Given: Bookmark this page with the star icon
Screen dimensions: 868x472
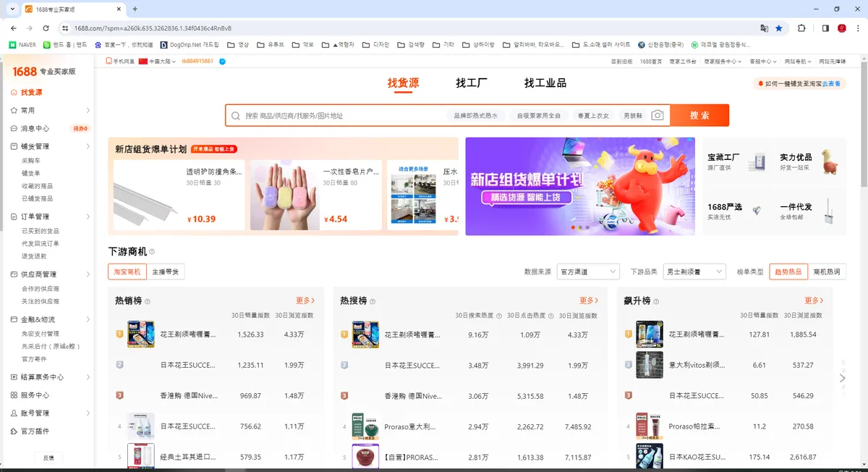Looking at the screenshot, I should [779, 28].
